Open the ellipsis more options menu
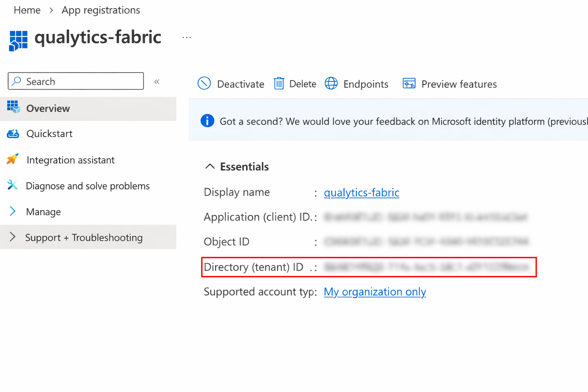Image resolution: width=588 pixels, height=392 pixels. pos(186,38)
